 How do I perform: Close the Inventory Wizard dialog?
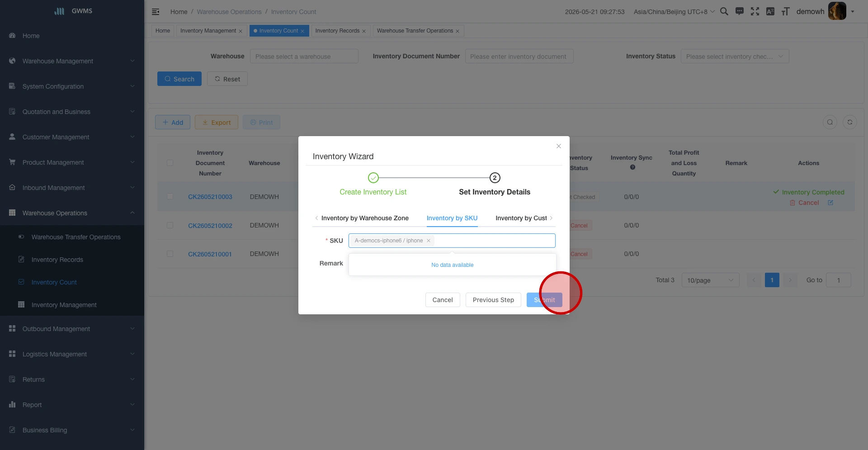559,146
